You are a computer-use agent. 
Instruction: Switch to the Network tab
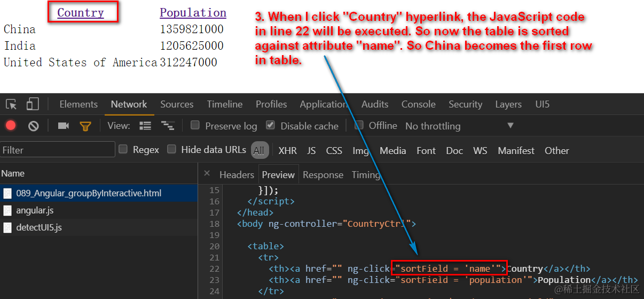129,104
